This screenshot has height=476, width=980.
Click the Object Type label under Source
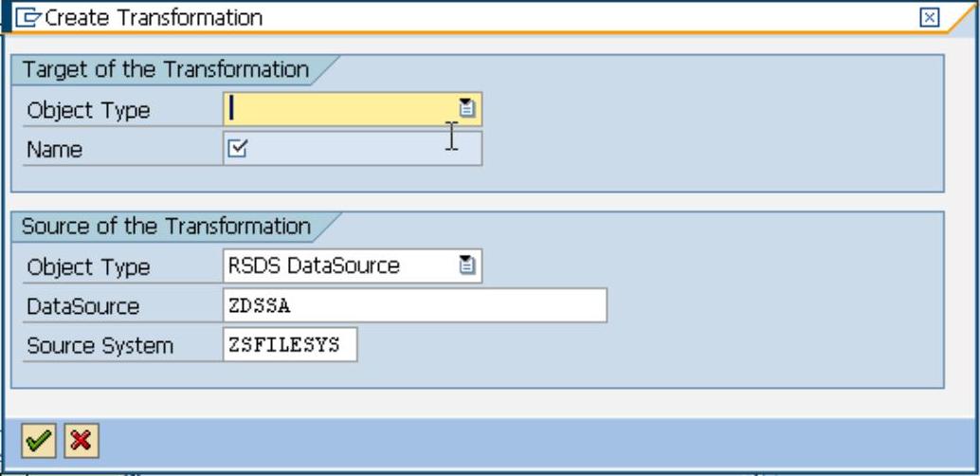pos(88,267)
